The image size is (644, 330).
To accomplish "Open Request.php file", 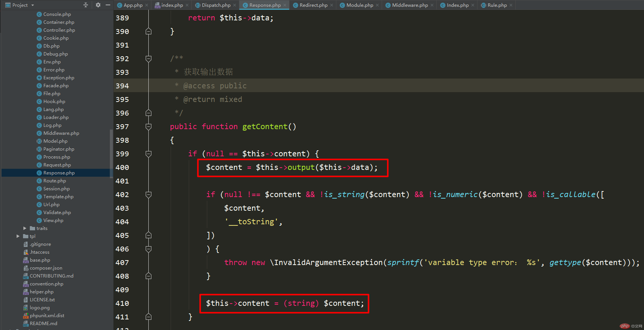I will (57, 165).
